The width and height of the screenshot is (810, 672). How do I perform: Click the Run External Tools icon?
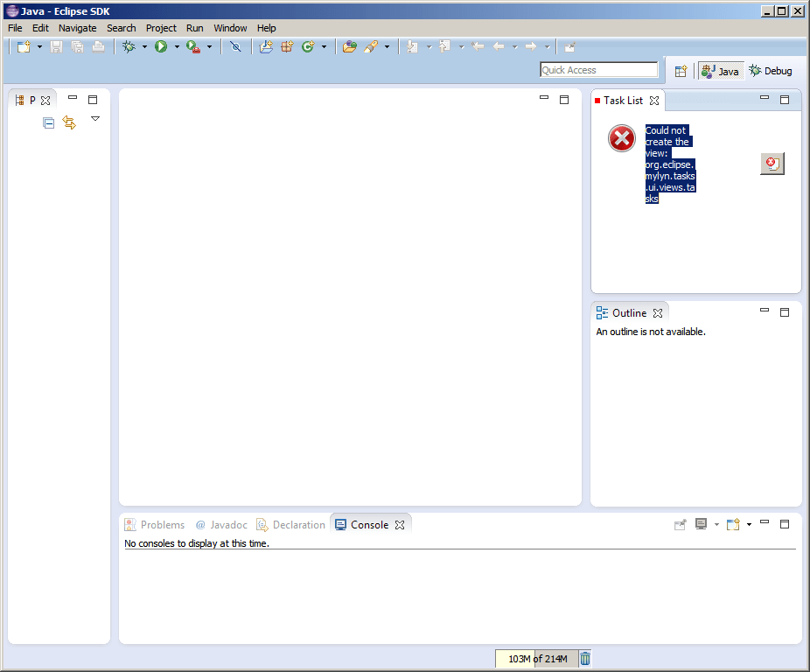pos(193,47)
